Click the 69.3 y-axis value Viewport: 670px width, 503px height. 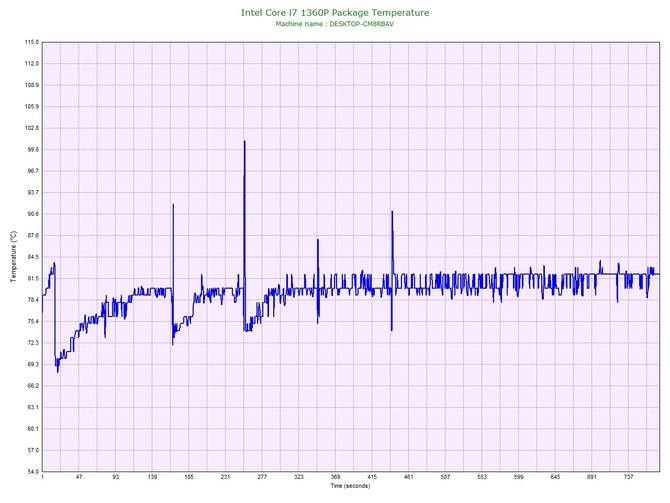tap(33, 365)
